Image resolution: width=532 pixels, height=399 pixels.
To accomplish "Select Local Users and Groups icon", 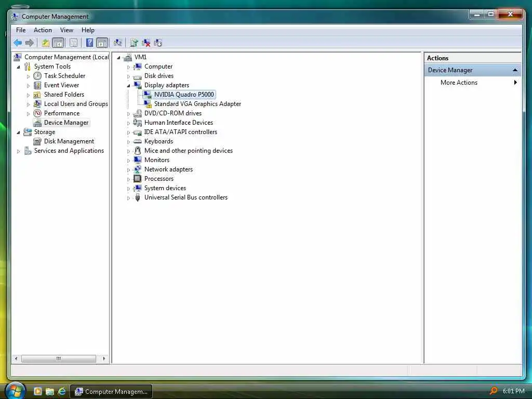I will pos(37,104).
